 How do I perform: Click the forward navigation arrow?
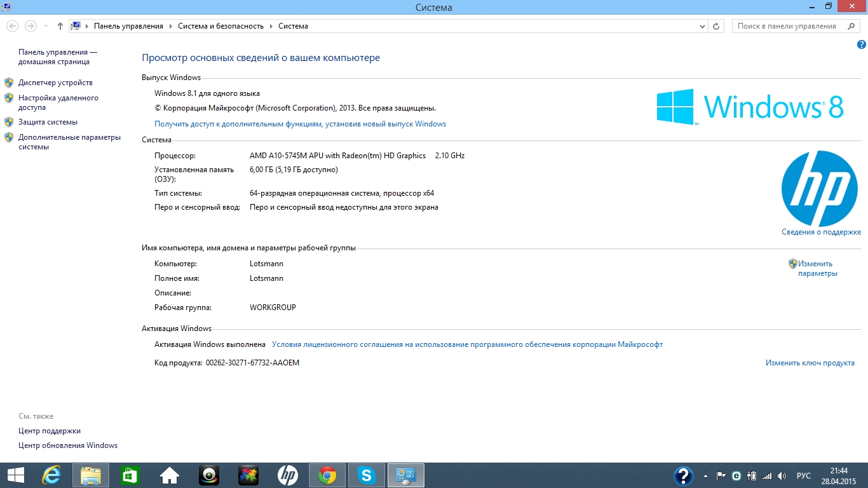point(31,26)
